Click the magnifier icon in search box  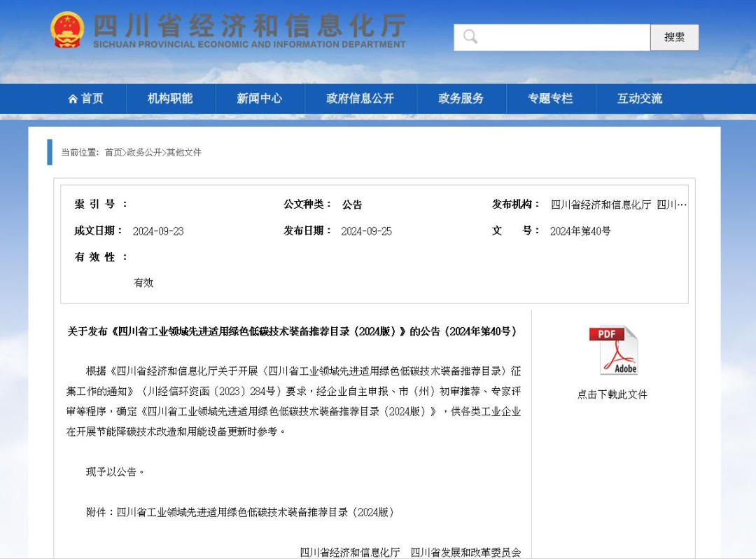coord(470,37)
